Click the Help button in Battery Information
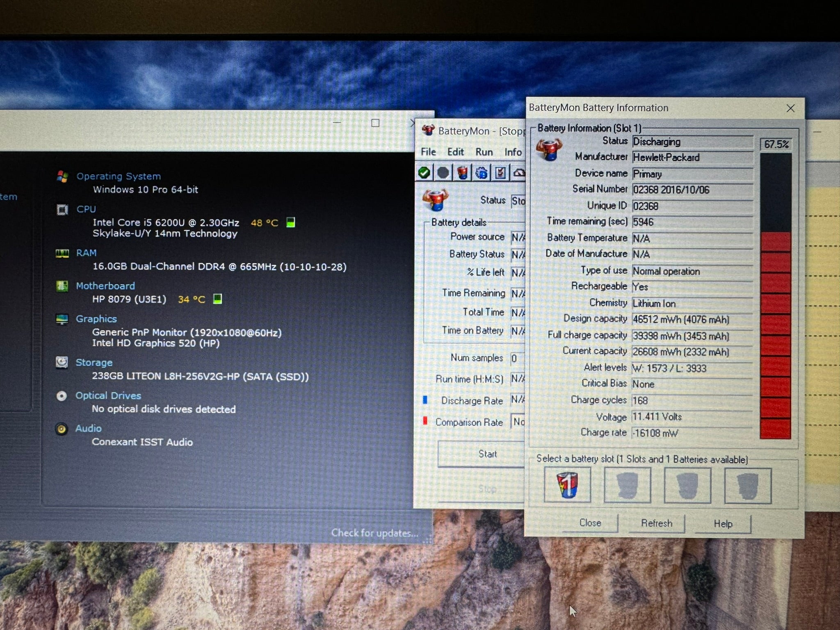Image resolution: width=840 pixels, height=630 pixels. pos(724,522)
